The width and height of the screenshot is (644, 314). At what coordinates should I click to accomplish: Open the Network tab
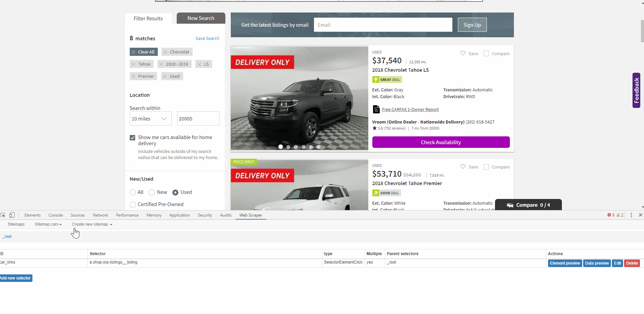click(100, 215)
